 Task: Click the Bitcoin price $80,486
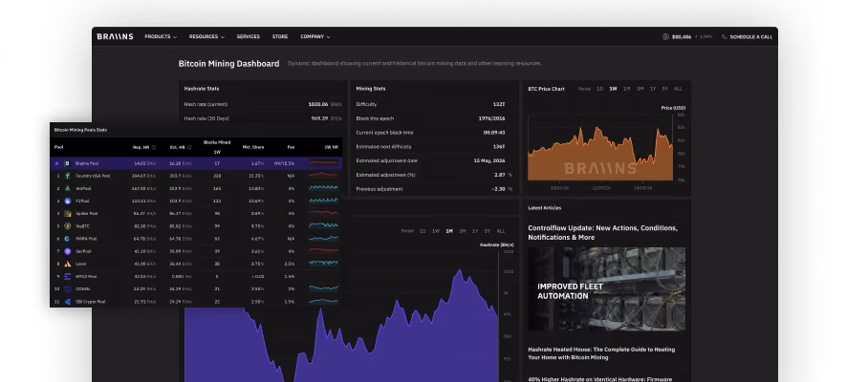[x=682, y=37]
